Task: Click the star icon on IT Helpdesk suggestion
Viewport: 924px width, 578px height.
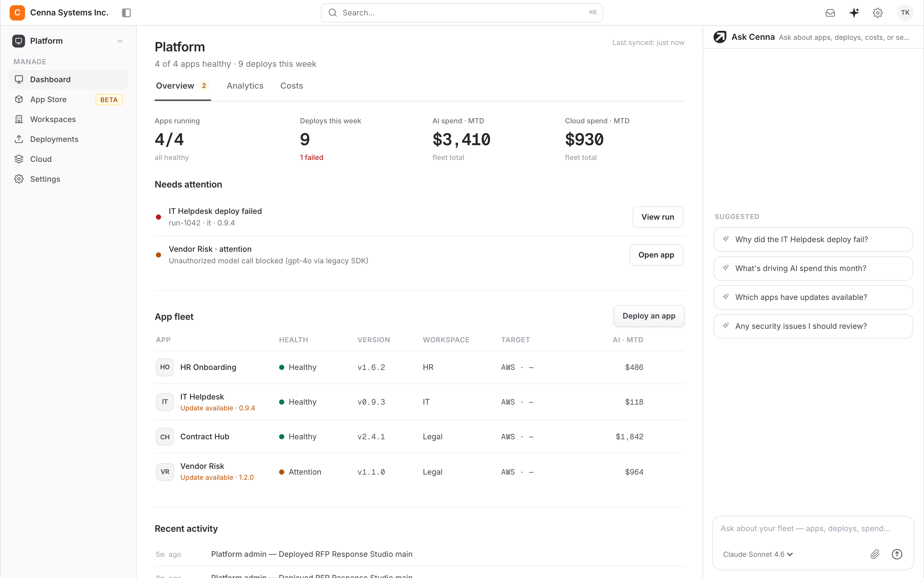Action: 725,239
